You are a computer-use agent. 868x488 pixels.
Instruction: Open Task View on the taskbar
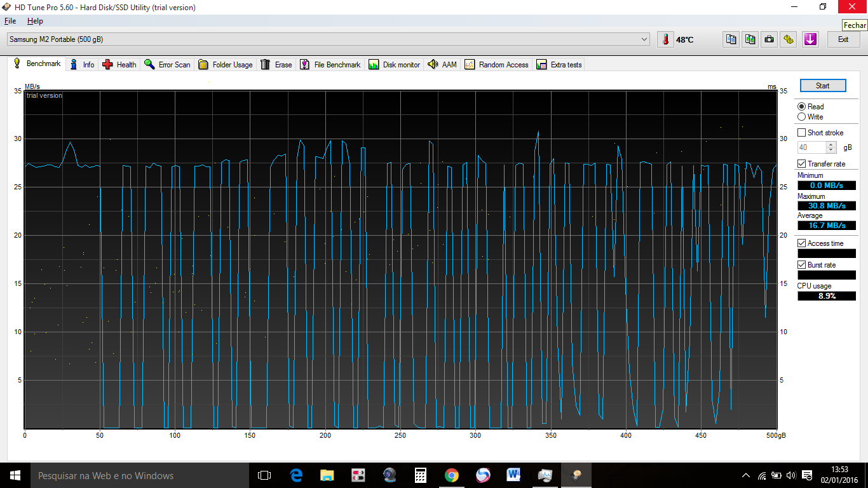click(264, 475)
